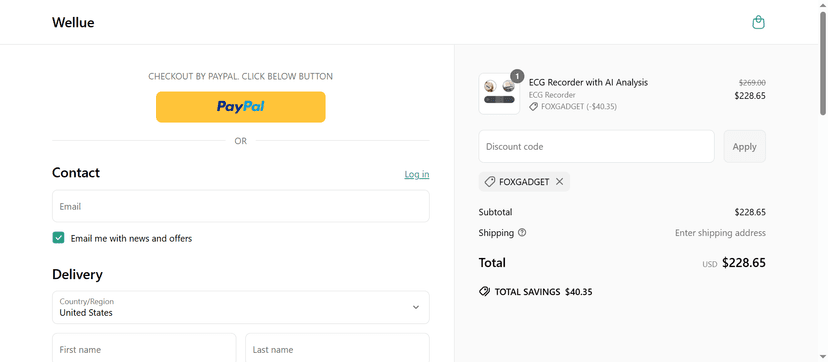Click the tag icon in FOXGADGET chip
Image resolution: width=828 pixels, height=362 pixels.
(x=490, y=182)
